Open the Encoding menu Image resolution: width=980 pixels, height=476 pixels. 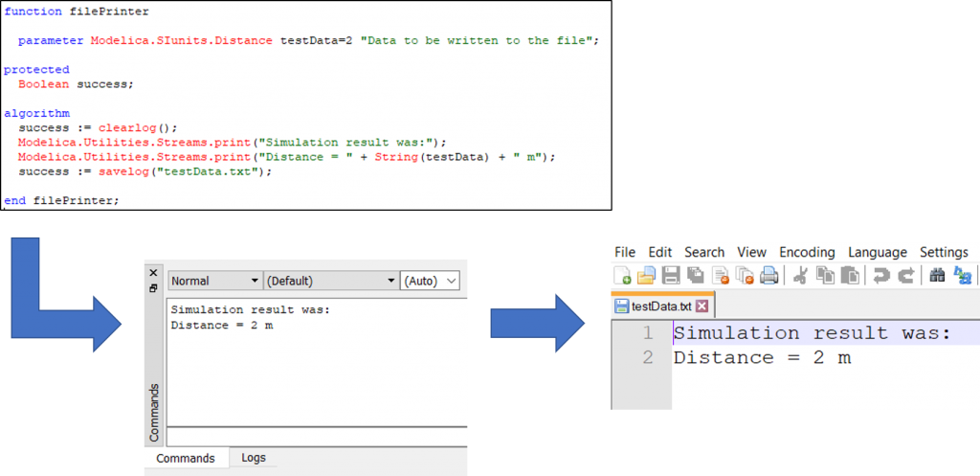[x=807, y=252]
